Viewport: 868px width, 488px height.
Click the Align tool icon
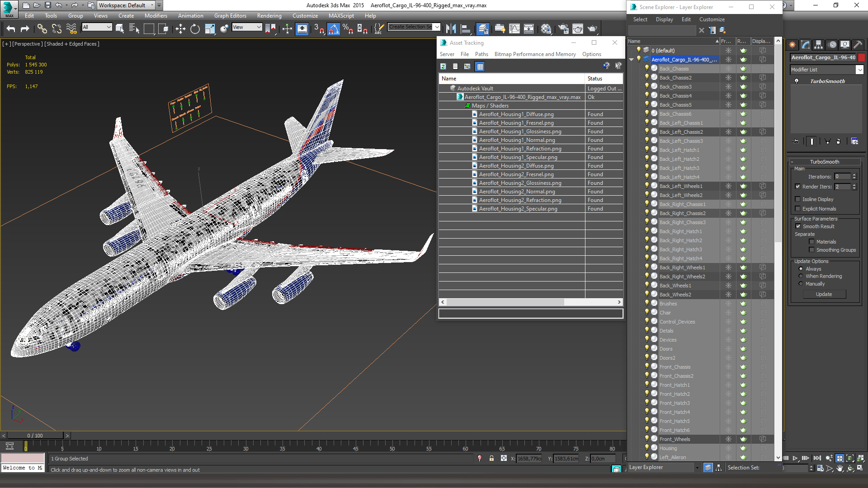pos(466,29)
